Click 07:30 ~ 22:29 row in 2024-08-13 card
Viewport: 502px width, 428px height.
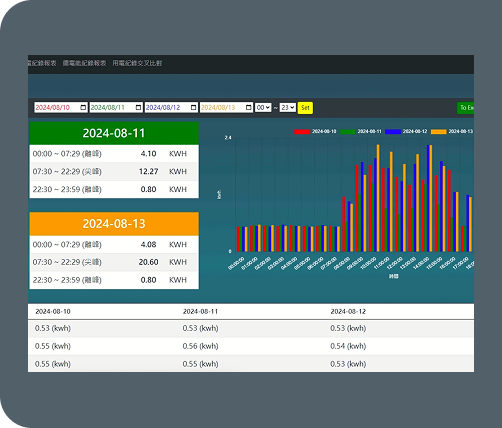[x=114, y=262]
